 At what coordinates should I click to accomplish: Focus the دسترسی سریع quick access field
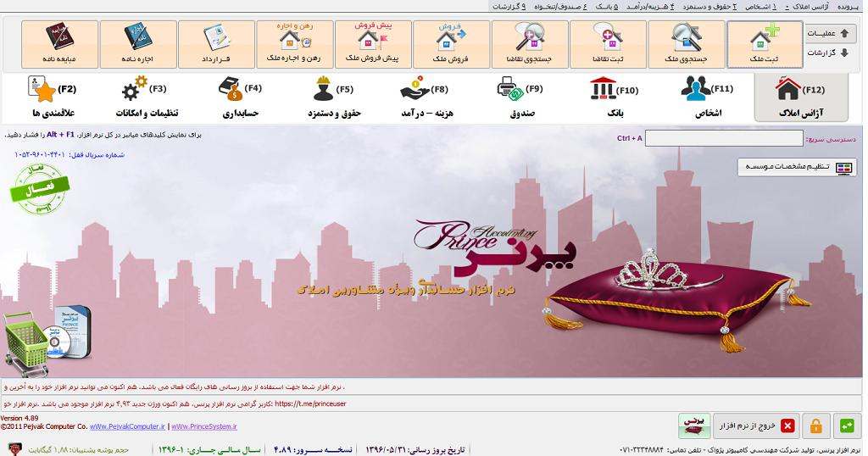click(x=724, y=138)
